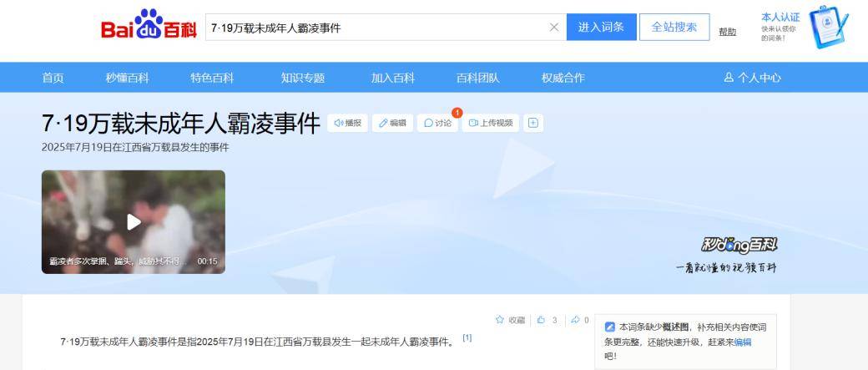Click the 全站搜索 button

point(674,27)
